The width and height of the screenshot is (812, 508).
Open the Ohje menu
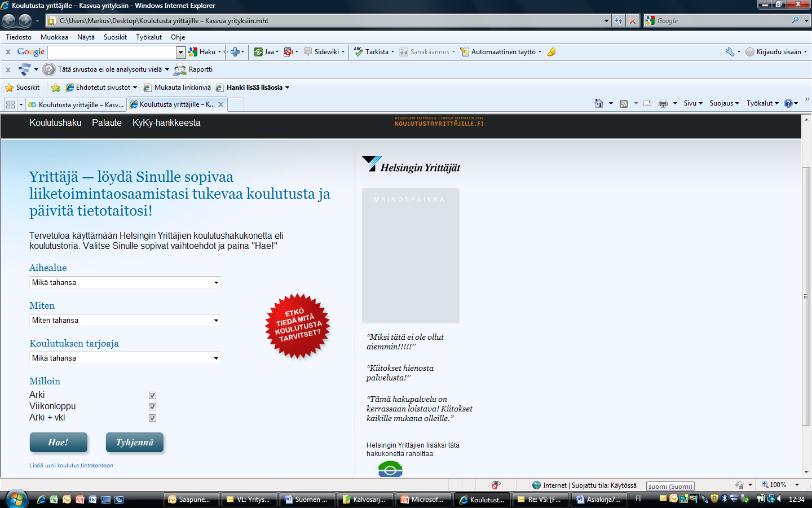178,37
